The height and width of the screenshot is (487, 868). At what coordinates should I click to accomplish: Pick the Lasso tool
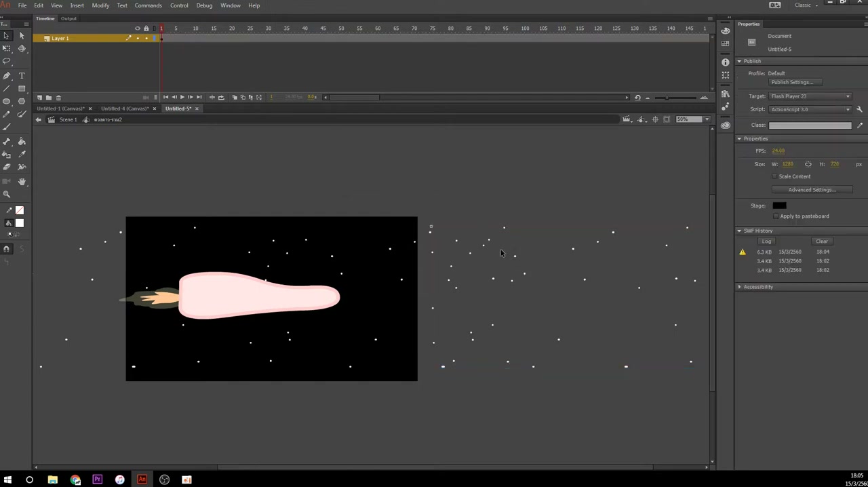point(7,62)
